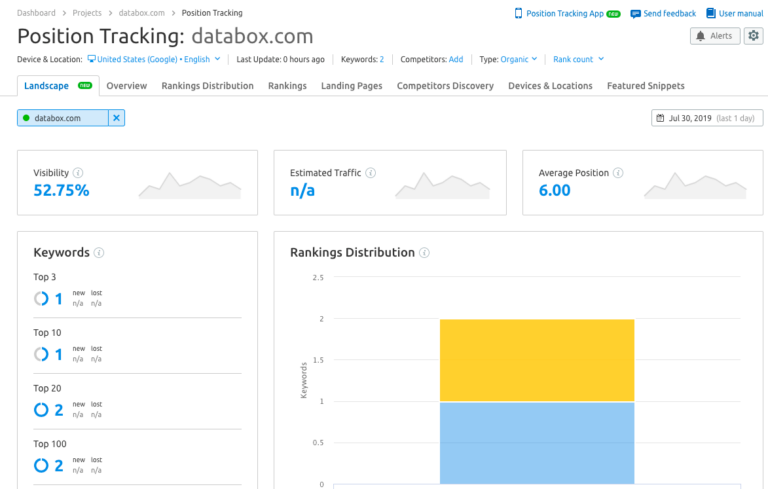Click the phone icon beside Position Tracking App
The height and width of the screenshot is (489, 768).
tap(518, 13)
